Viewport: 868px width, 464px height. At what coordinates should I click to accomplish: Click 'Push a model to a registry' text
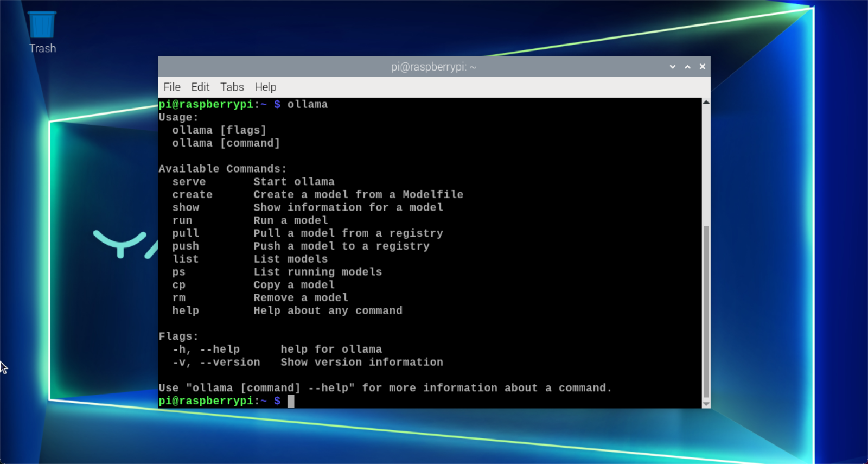pos(342,246)
